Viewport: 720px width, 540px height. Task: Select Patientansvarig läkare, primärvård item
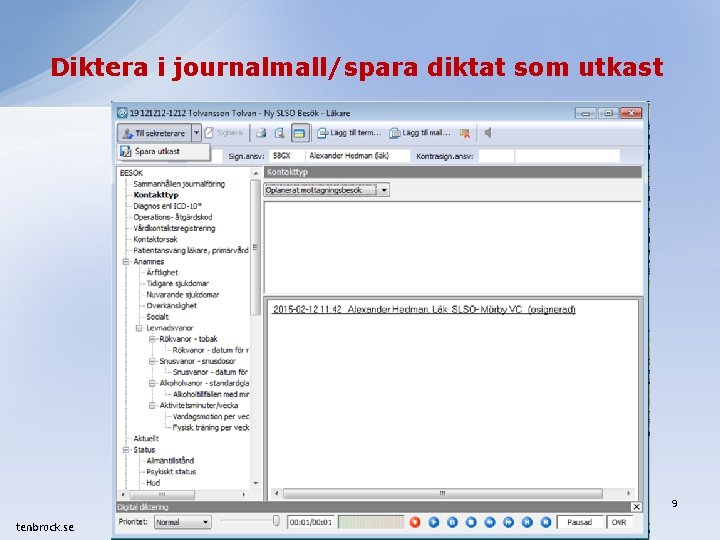(x=191, y=250)
